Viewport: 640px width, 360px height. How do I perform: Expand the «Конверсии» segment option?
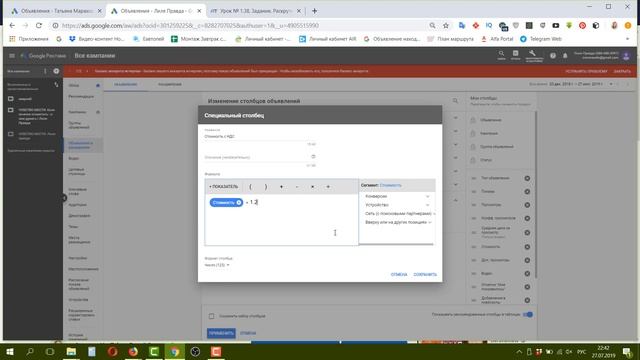(397, 196)
